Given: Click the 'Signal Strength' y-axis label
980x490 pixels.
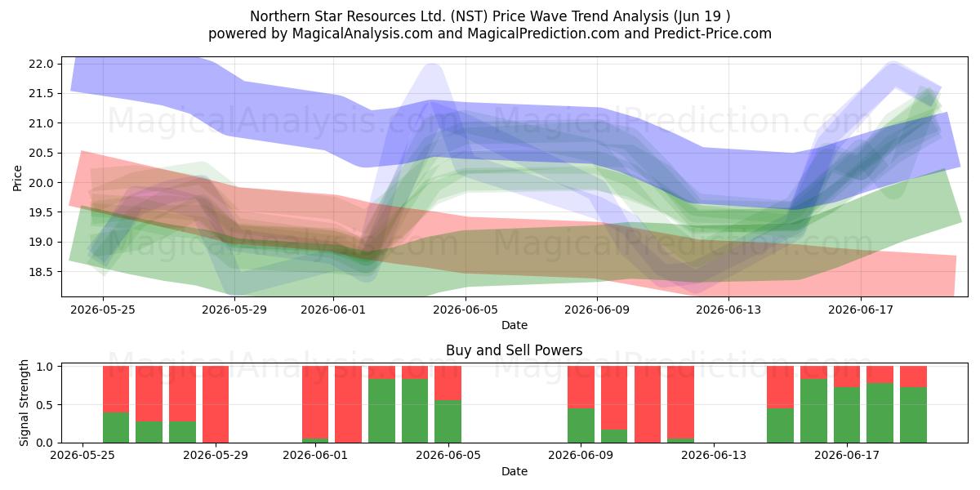Looking at the screenshot, I should [24, 403].
